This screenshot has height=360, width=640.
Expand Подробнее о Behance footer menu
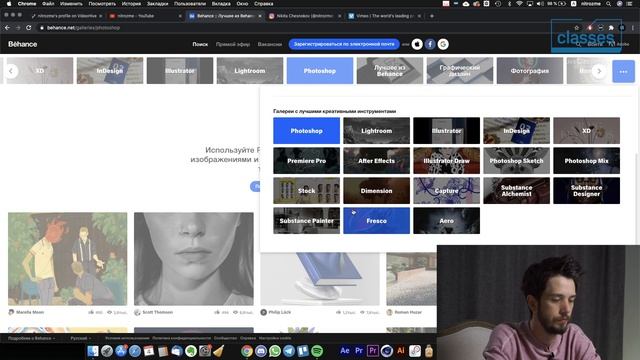(x=31, y=338)
